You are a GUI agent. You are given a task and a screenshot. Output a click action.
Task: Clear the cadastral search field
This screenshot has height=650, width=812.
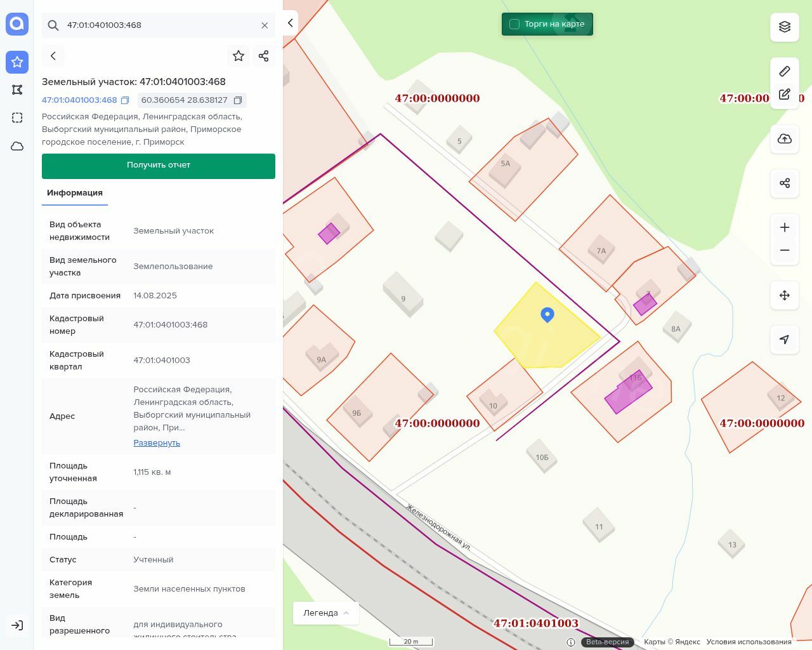click(265, 25)
